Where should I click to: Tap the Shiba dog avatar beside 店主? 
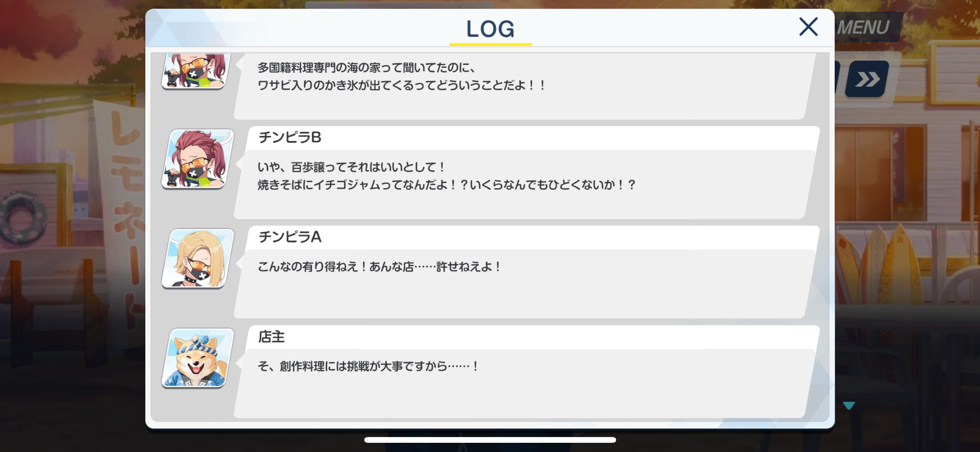(197, 358)
